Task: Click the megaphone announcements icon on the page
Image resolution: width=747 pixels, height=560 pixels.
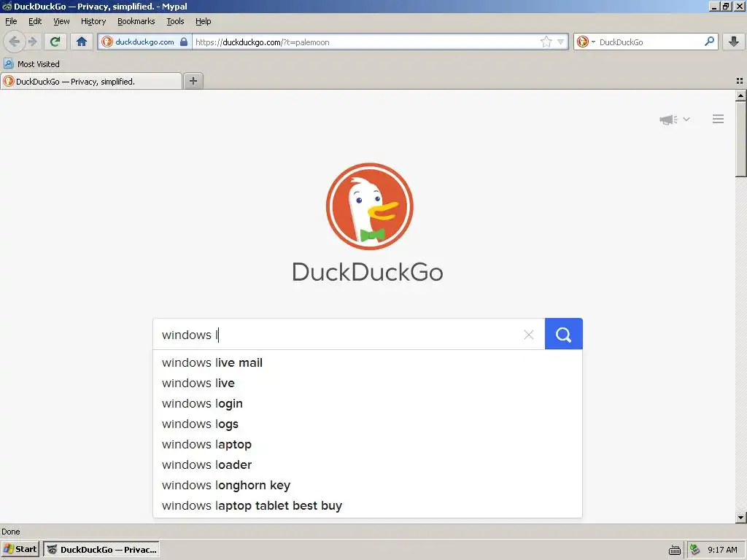Action: click(668, 119)
